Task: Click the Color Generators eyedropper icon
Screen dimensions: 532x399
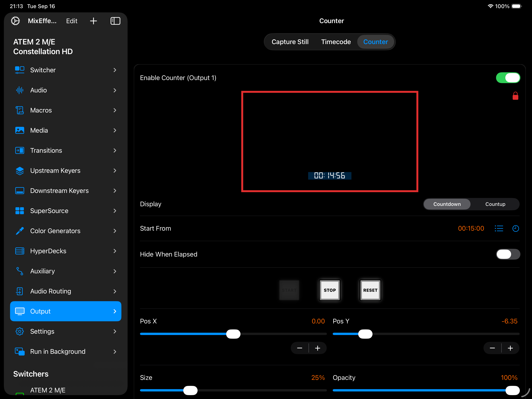Action: pos(20,231)
